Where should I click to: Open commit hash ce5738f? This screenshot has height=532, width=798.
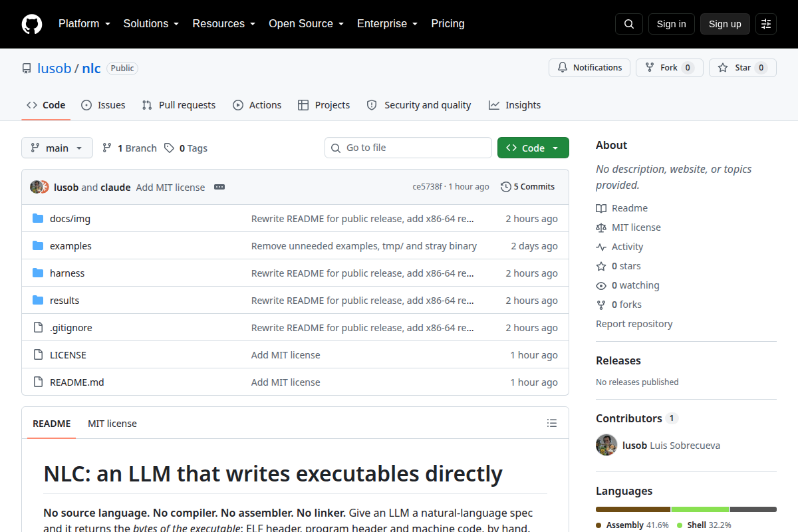427,187
